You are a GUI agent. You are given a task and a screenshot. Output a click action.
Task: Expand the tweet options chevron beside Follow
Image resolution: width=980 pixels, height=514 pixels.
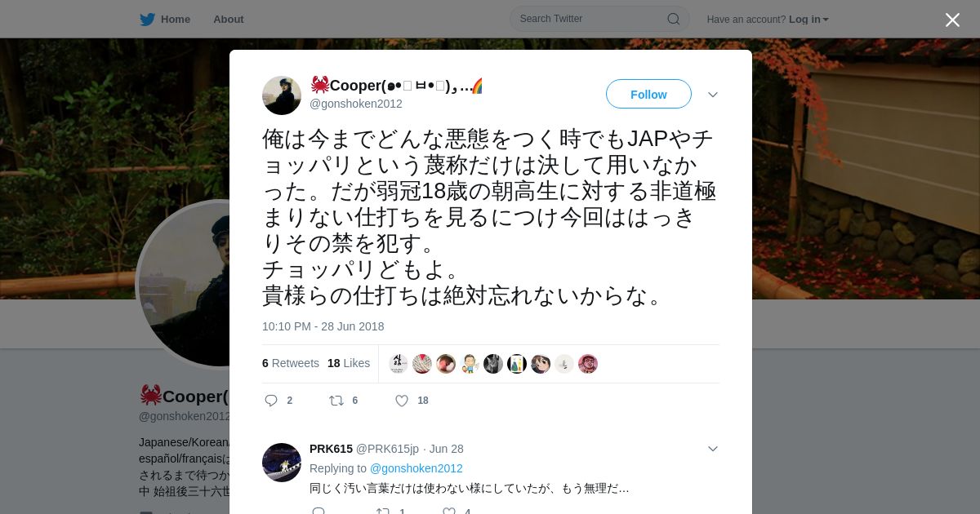(713, 95)
